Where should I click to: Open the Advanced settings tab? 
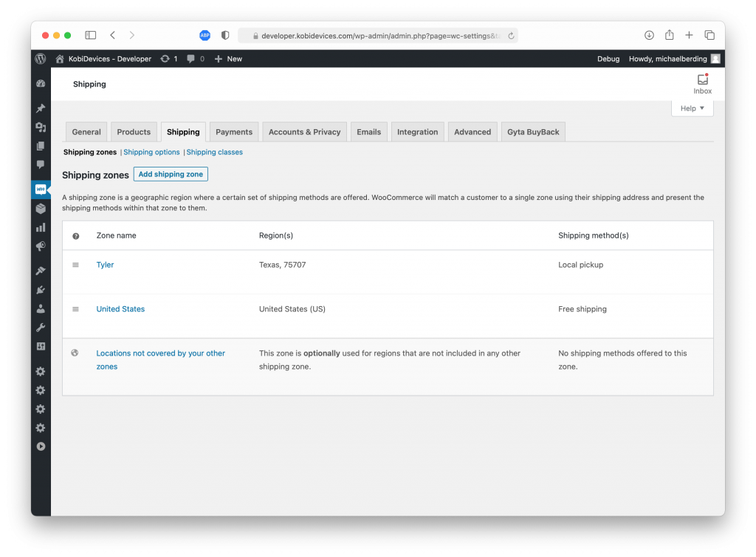(x=472, y=132)
